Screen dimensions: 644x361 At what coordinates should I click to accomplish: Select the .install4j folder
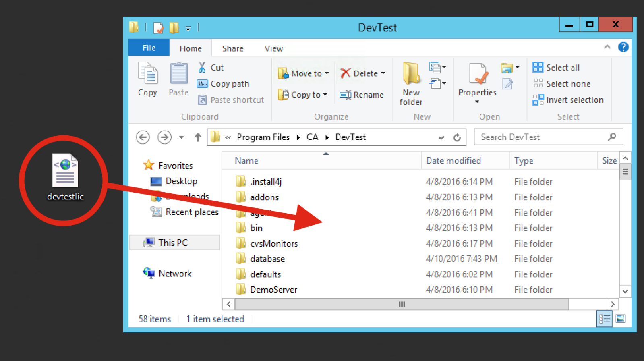pos(259,182)
